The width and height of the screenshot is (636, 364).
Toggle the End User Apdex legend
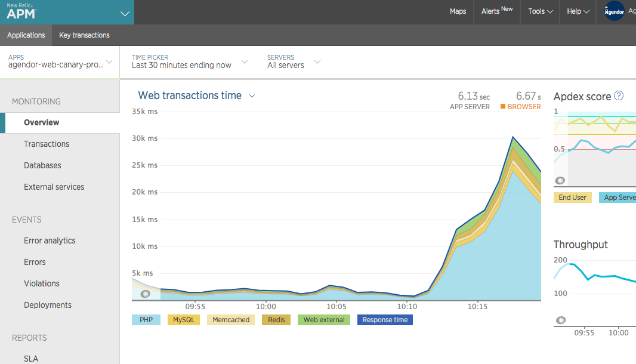pos(572,198)
